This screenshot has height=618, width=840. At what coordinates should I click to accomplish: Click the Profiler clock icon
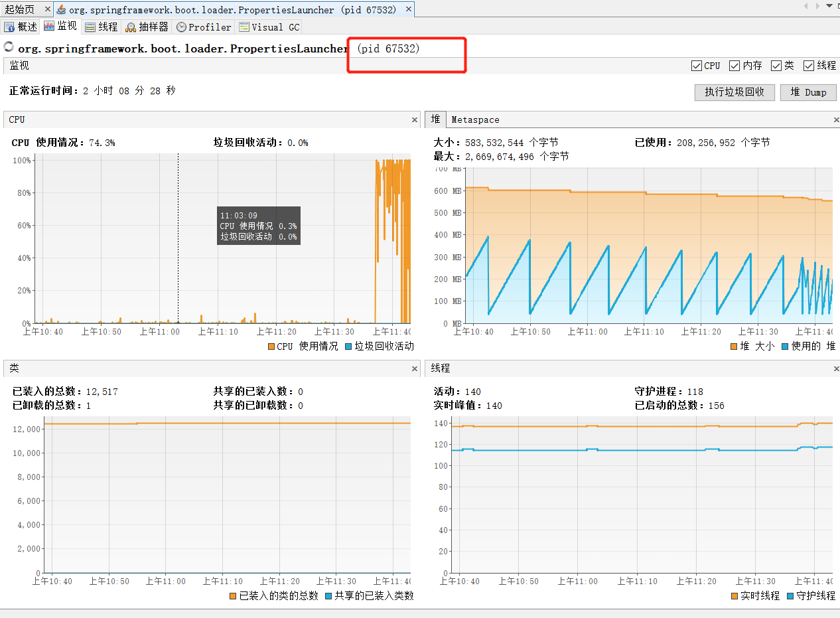pos(181,27)
